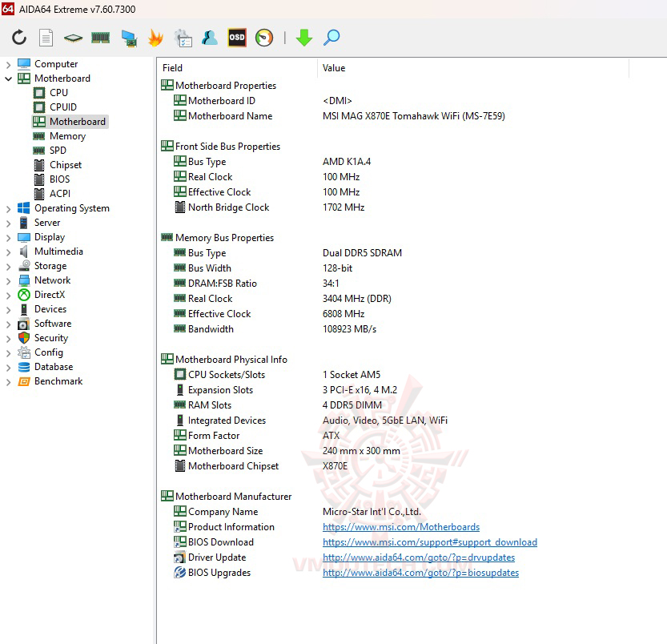The width and height of the screenshot is (667, 644).
Task: Collapse the Motherboard tree
Action: (9, 78)
